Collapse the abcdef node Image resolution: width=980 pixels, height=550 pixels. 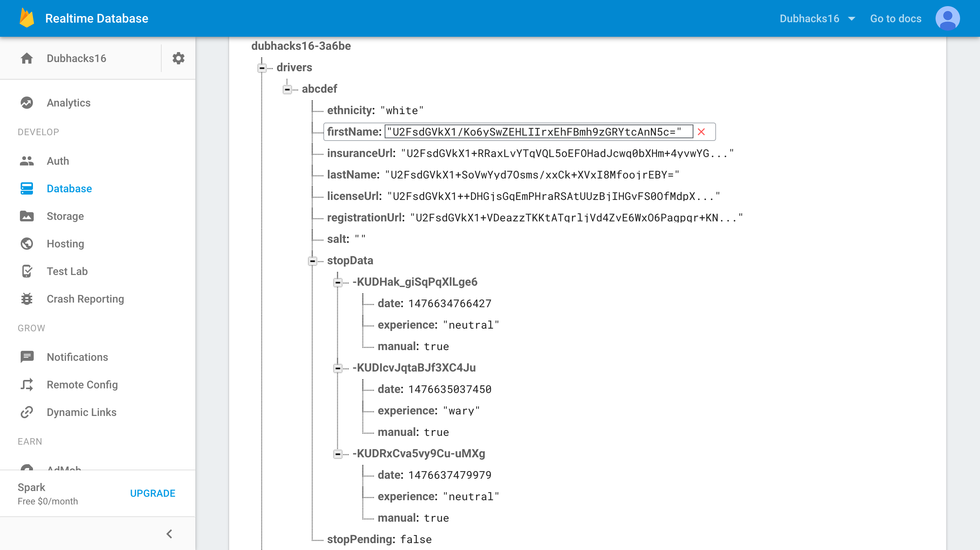point(287,90)
